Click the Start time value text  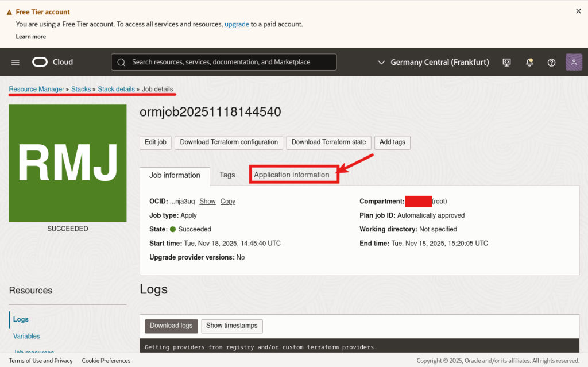(232, 243)
